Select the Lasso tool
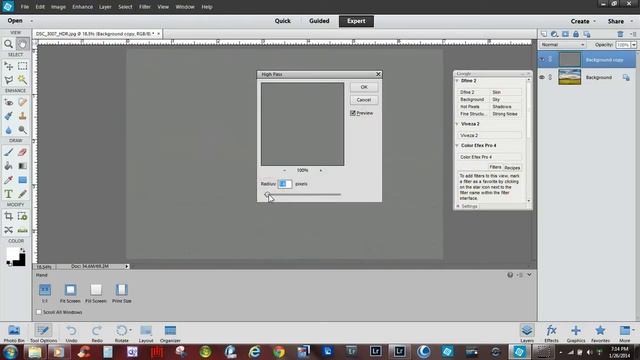The width and height of the screenshot is (640, 360). pyautogui.click(x=8, y=80)
